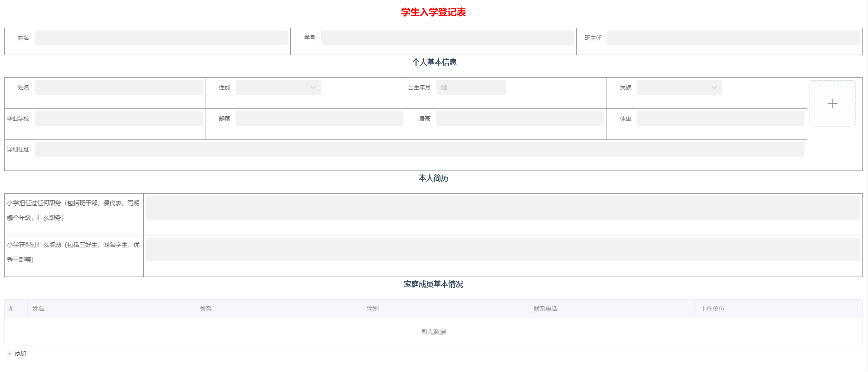Click the 工作单位 column header

[712, 309]
